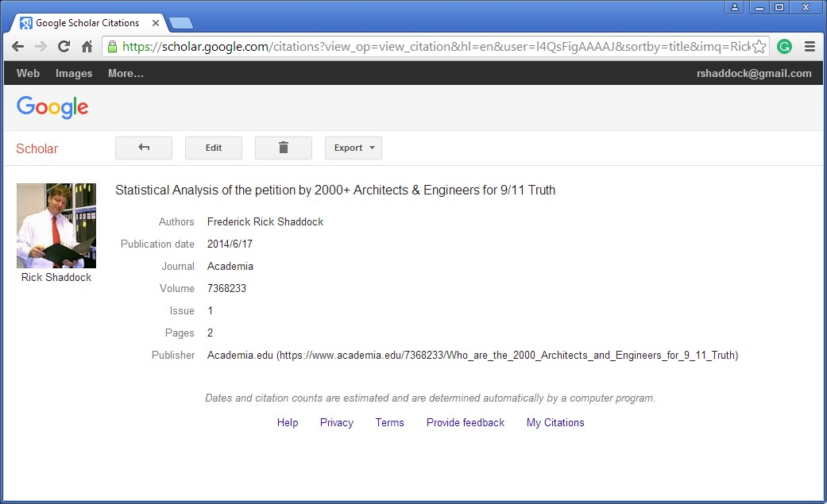The image size is (827, 504).
Task: Select the Google Scholar Citations tab
Action: (x=87, y=23)
